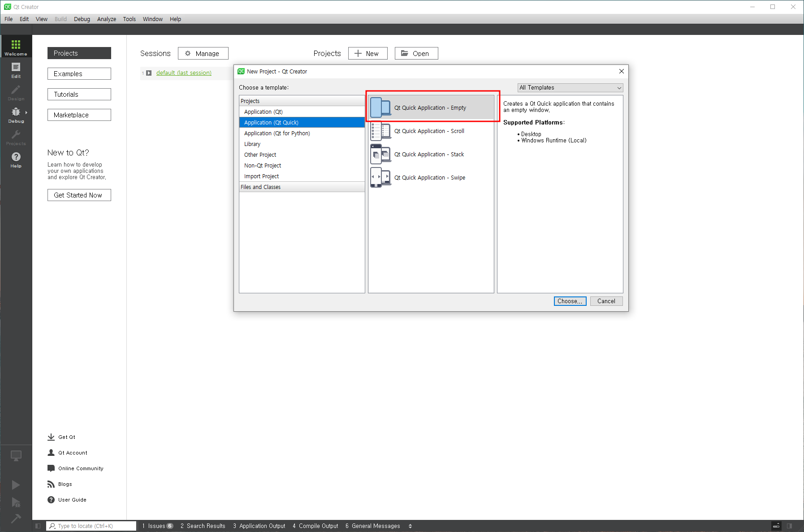This screenshot has width=804, height=532.
Task: Open the Window menu
Action: [153, 19]
